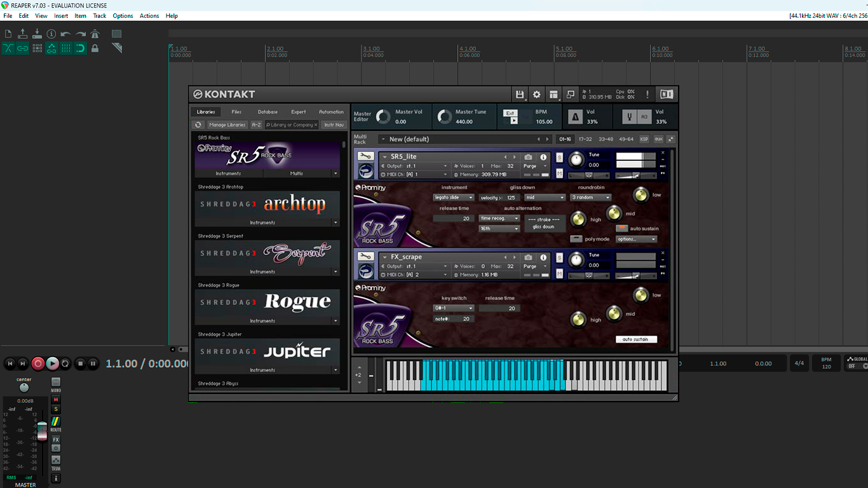Toggle snap magnet icon
This screenshot has height=488, width=868.
tap(81, 48)
